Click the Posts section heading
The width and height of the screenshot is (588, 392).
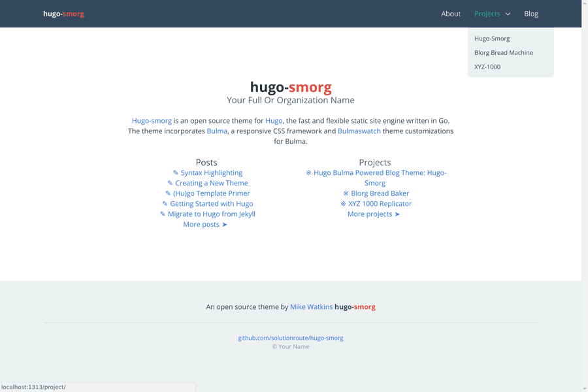[206, 162]
